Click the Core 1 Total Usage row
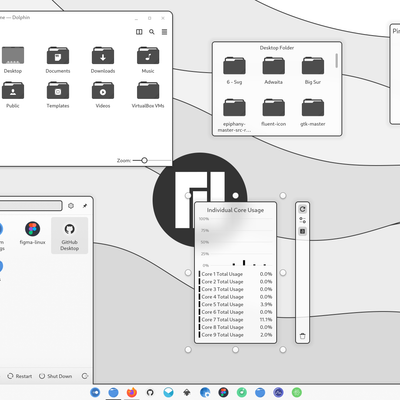The height and width of the screenshot is (400, 400). [x=236, y=274]
